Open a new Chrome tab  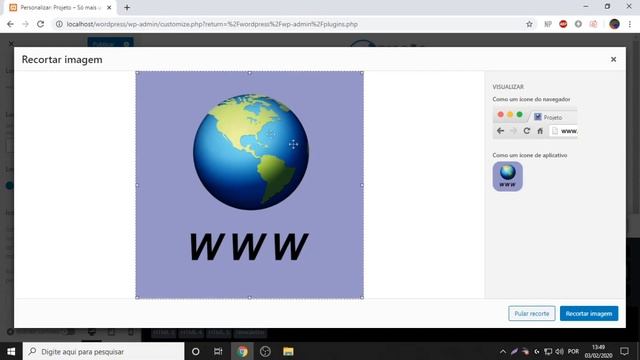127,7
